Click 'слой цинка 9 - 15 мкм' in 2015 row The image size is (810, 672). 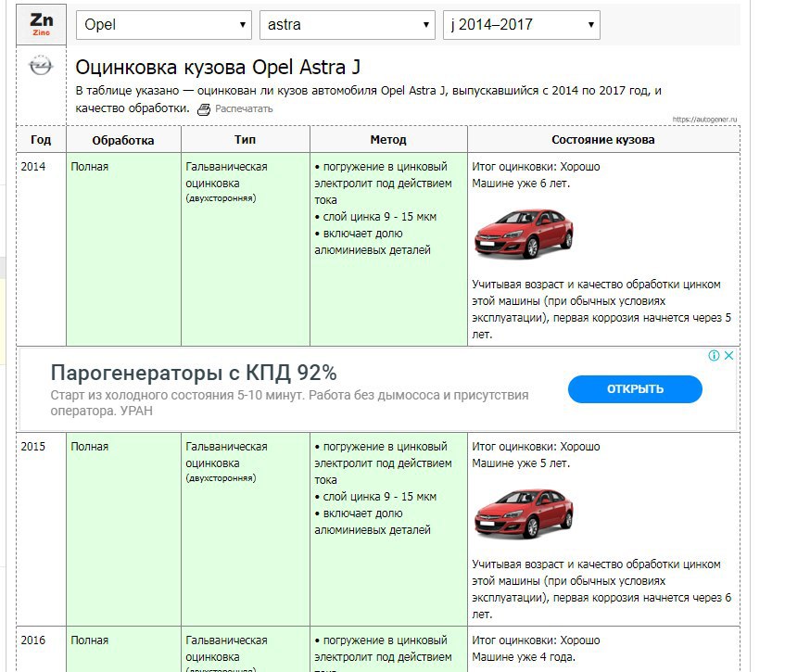pyautogui.click(x=379, y=497)
